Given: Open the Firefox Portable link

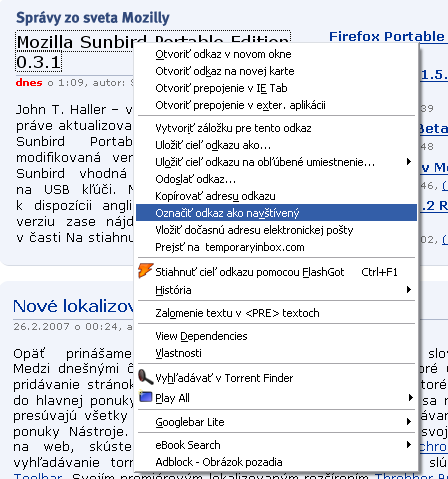Looking at the screenshot, I should tap(387, 36).
